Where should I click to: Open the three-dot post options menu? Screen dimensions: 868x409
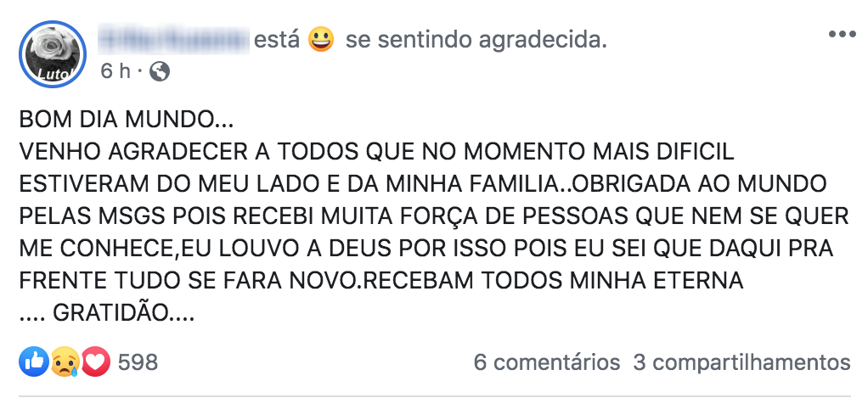(x=842, y=34)
